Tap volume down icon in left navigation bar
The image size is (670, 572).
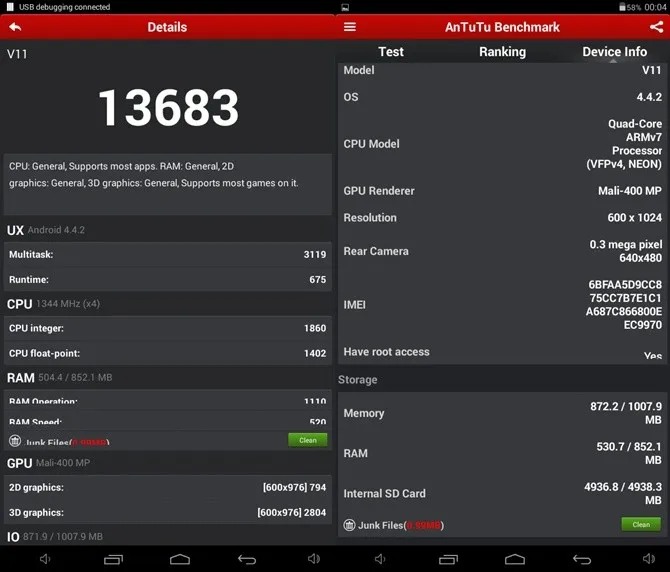click(45, 559)
